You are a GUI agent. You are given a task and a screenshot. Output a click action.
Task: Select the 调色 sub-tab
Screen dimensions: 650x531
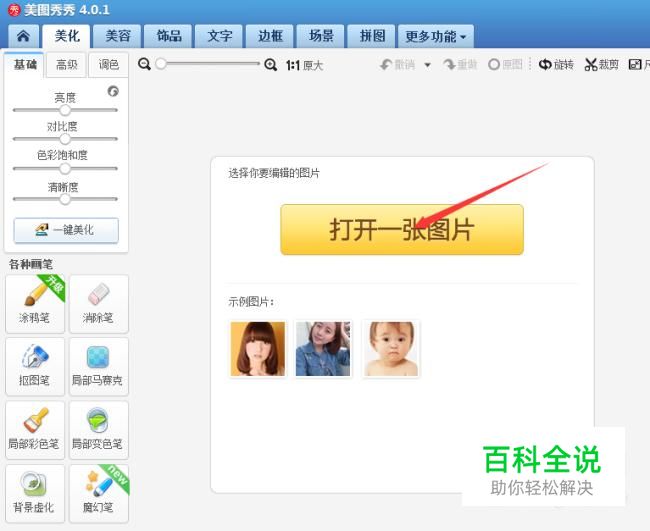tap(109, 65)
